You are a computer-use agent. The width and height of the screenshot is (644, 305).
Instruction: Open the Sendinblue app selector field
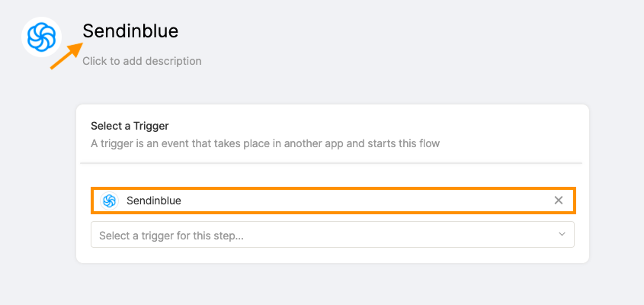[x=333, y=201]
